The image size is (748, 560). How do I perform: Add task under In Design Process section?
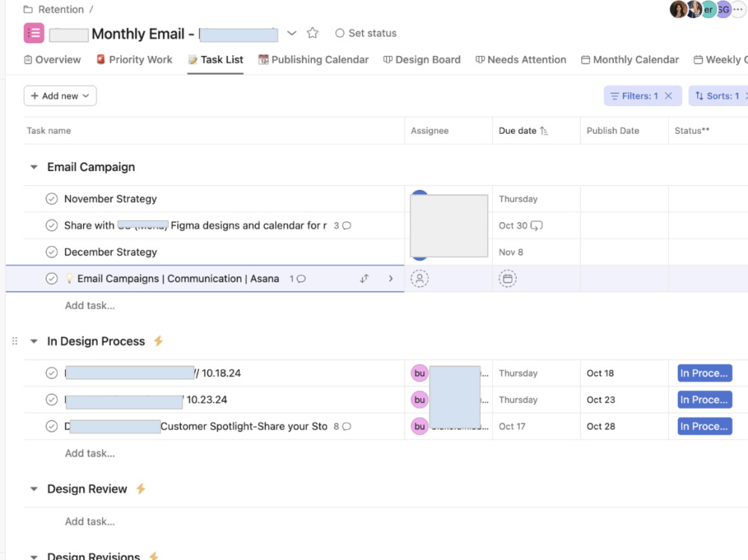click(90, 453)
